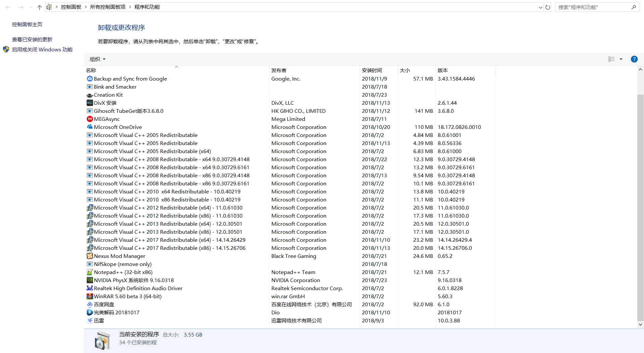644x353 pixels.
Task: Expand the 控制面板 breadcrumb chevron
Action: [86, 7]
